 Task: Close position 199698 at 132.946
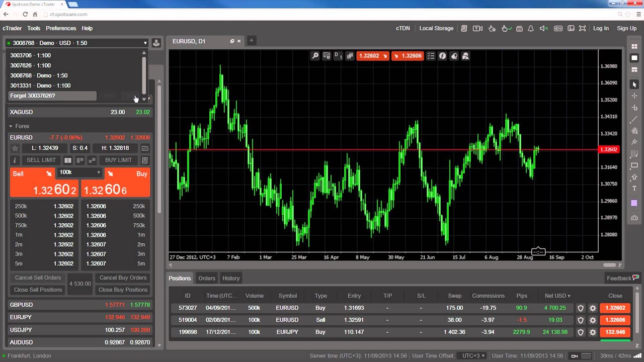coord(615,332)
